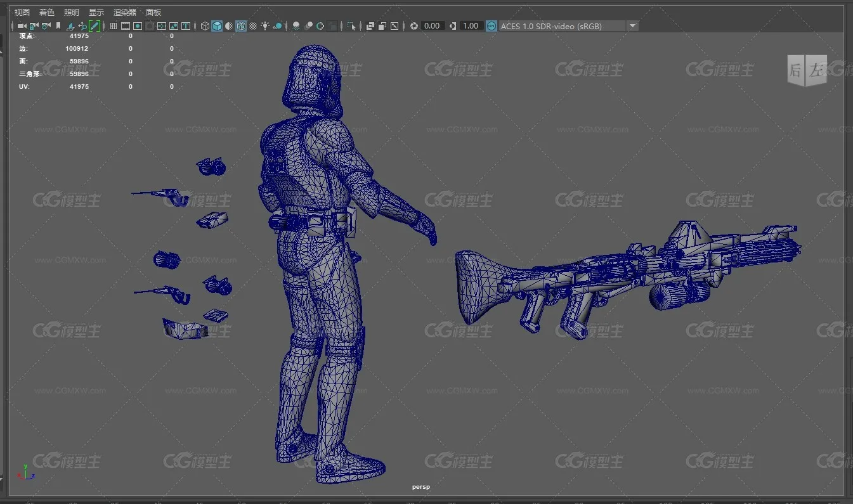This screenshot has width=853, height=504.
Task: Click the checkered Textured display icon
Action: (x=253, y=26)
